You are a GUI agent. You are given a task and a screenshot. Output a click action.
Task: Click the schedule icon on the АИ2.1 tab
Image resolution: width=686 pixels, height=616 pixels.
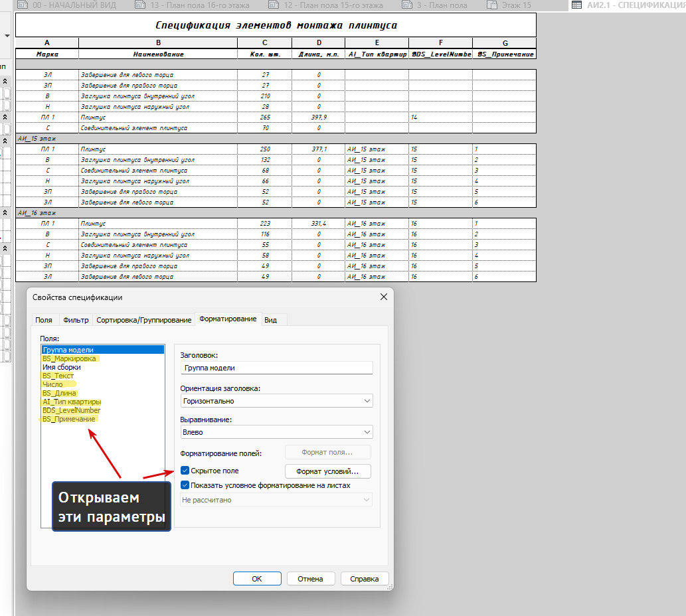(x=576, y=5)
